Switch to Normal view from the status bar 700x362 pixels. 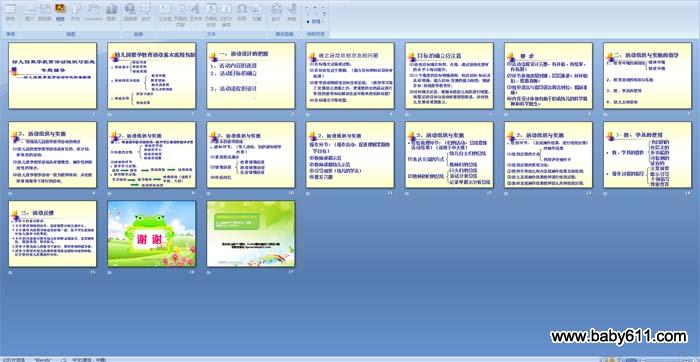click(604, 359)
